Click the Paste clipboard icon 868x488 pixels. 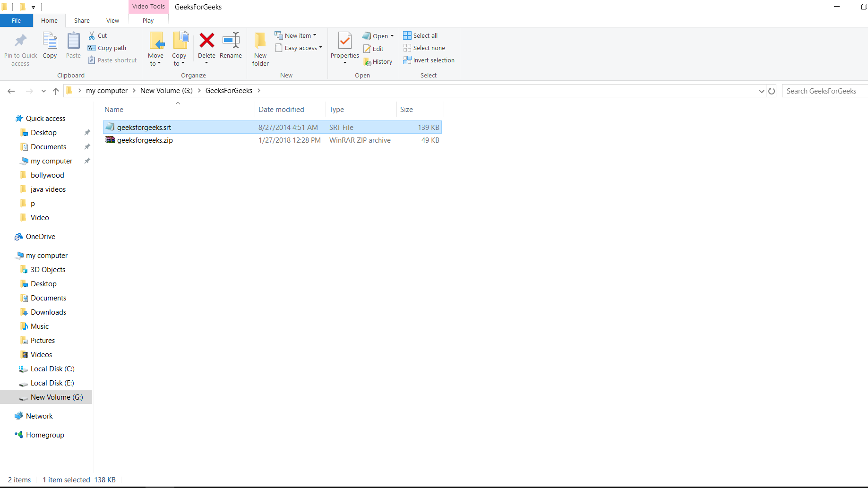pos(73,41)
